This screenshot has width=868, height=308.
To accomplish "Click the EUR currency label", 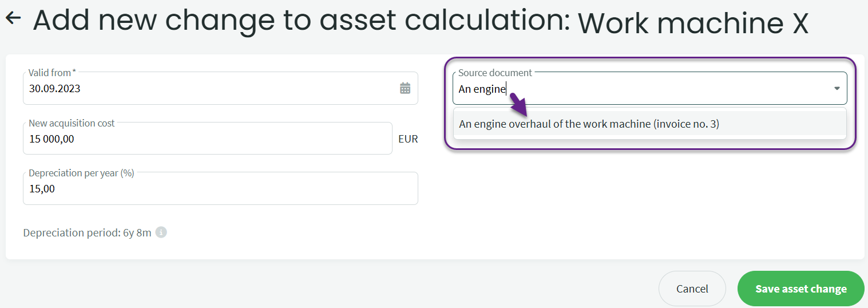I will tap(408, 139).
